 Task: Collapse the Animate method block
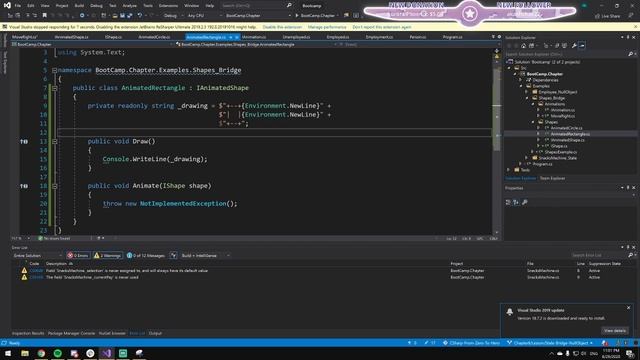click(54, 186)
